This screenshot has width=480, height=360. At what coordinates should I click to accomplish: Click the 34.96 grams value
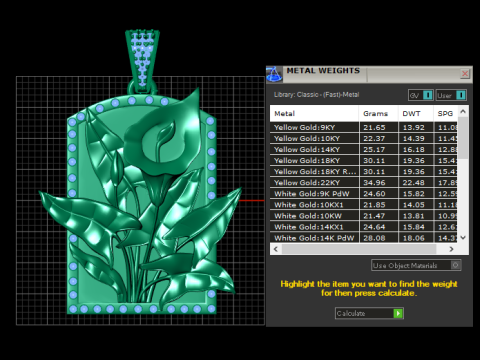[x=374, y=182]
